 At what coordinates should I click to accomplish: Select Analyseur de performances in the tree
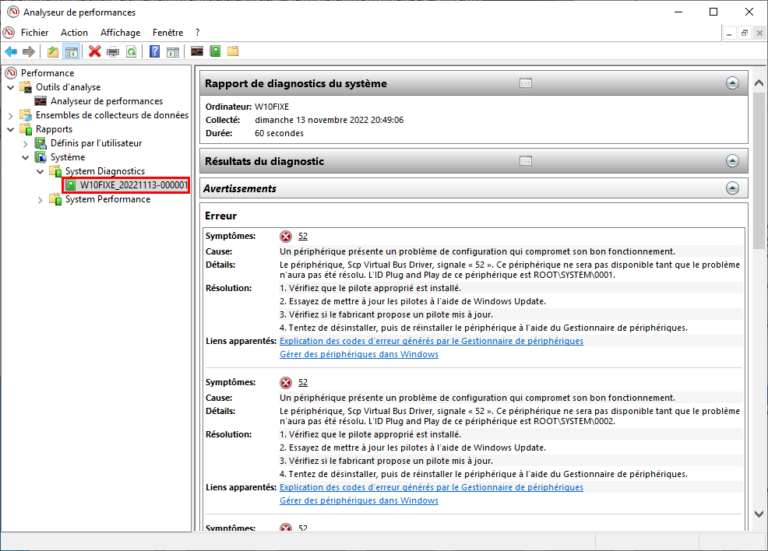click(x=106, y=101)
